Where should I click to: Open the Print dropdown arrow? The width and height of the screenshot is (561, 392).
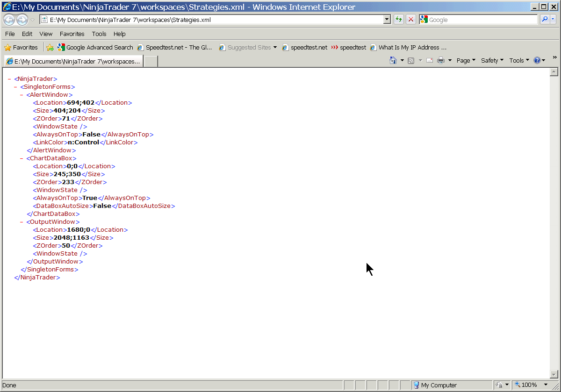click(x=450, y=60)
